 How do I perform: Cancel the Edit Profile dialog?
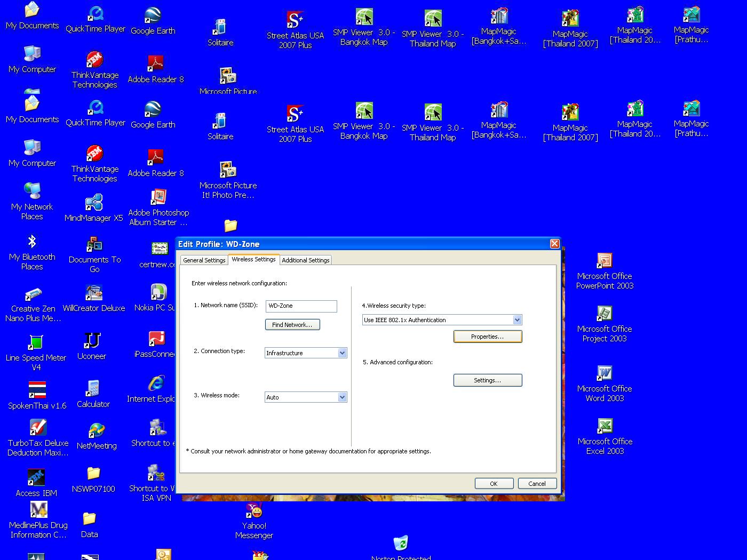(x=537, y=484)
